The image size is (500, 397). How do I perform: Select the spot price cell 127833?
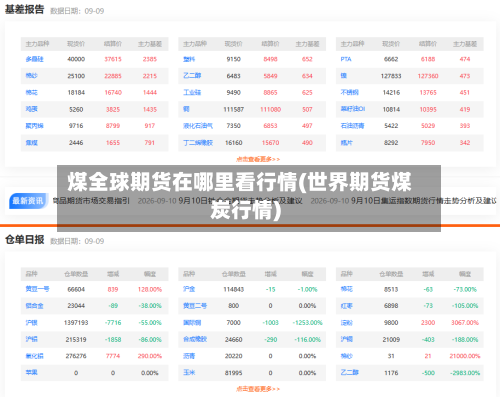(391, 76)
